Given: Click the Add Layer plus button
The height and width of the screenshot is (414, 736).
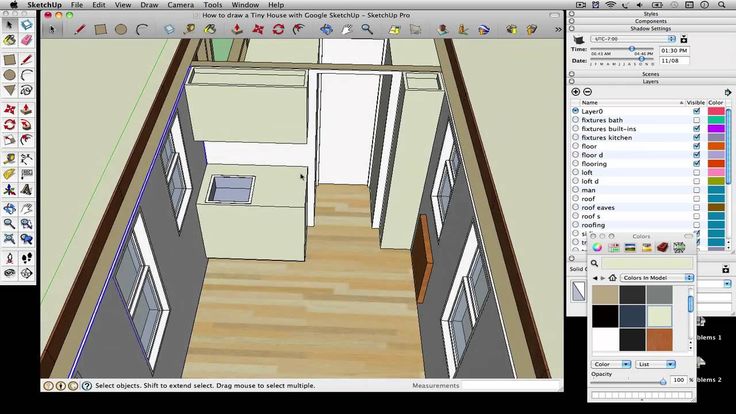Looking at the screenshot, I should pos(576,92).
